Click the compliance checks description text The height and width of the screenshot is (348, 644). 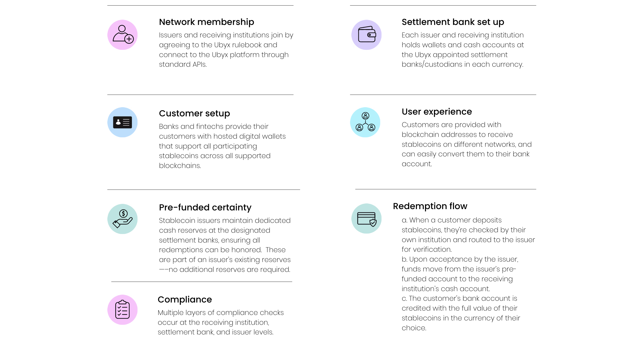click(221, 322)
